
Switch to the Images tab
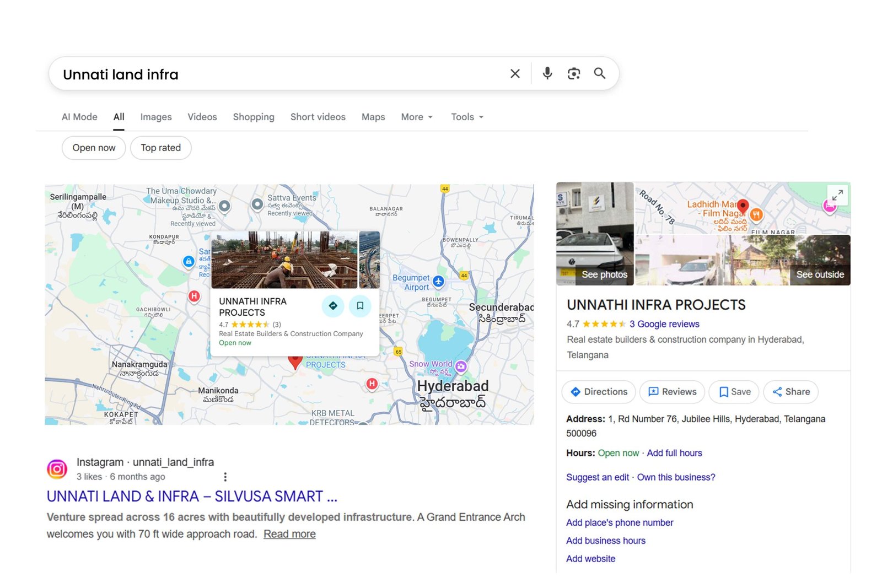coord(155,117)
